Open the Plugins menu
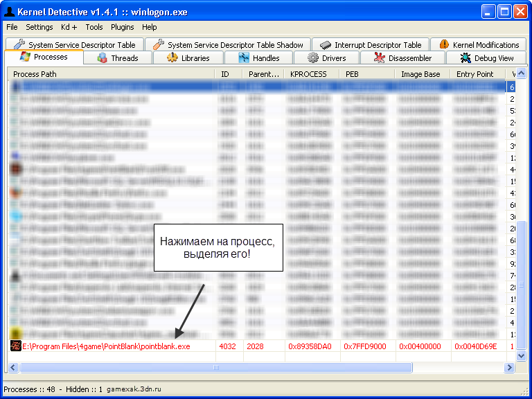The height and width of the screenshot is (399, 532). point(122,27)
